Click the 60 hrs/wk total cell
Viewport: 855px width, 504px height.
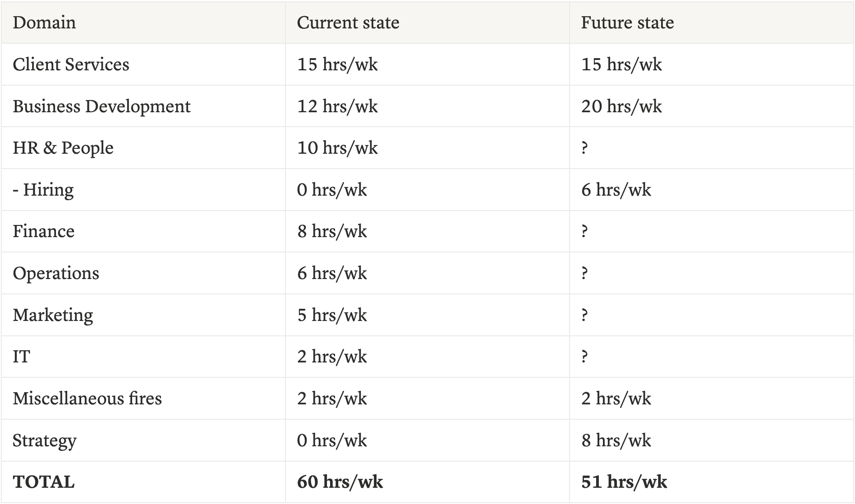[340, 482]
